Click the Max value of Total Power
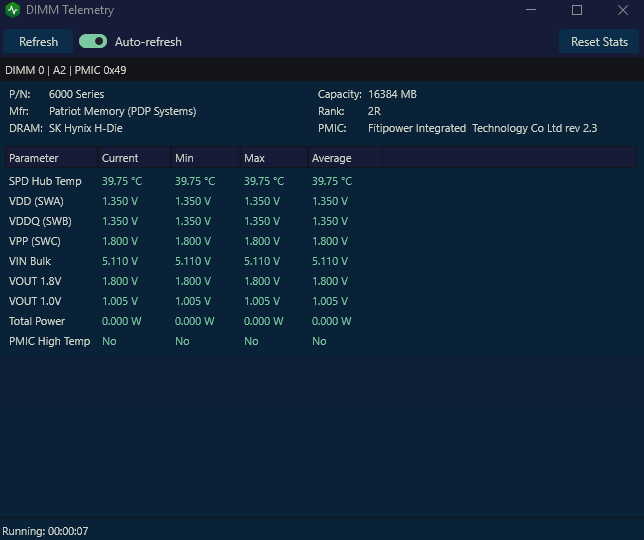This screenshot has width=644, height=540. (264, 321)
